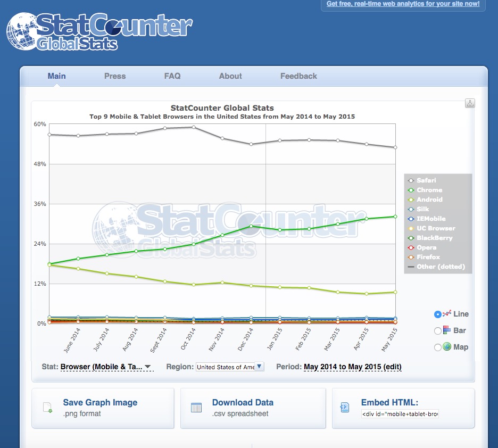The width and height of the screenshot is (498, 448).
Task: Click the Download Data csv button
Action: click(253, 408)
